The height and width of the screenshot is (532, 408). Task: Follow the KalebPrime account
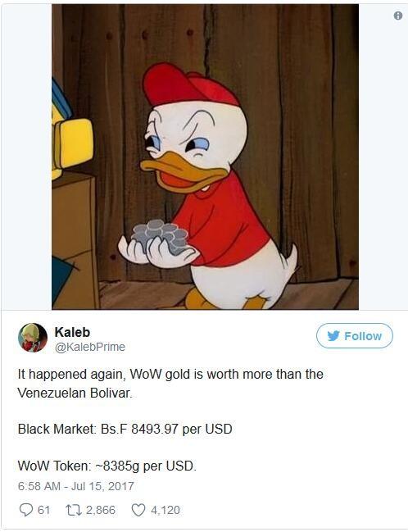(355, 336)
